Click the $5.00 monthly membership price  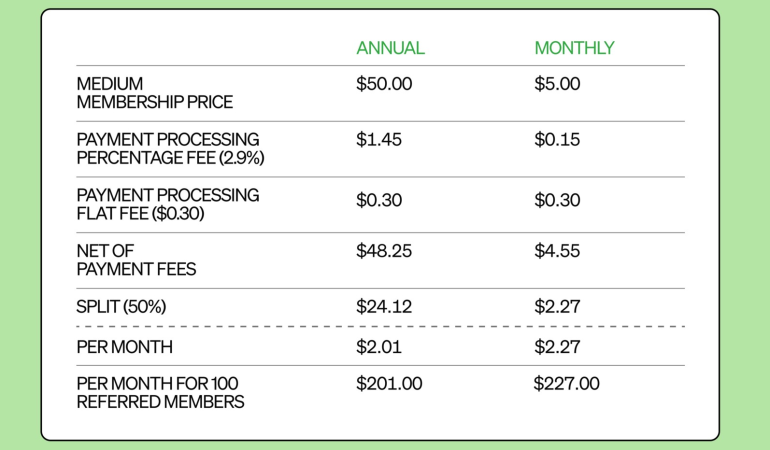(557, 84)
